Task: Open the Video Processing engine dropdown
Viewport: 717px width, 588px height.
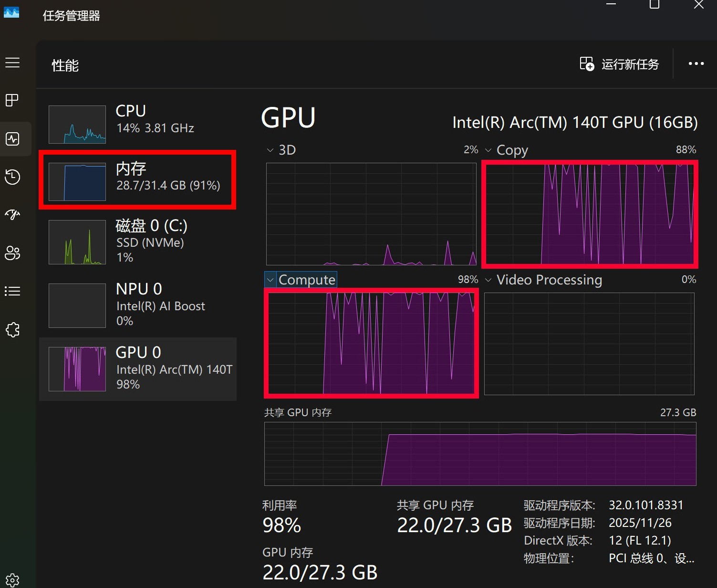Action: [488, 280]
